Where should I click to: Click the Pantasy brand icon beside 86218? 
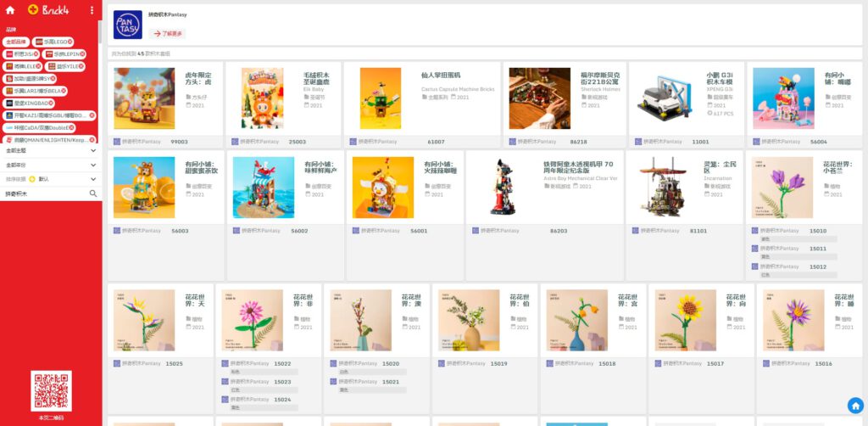click(513, 142)
